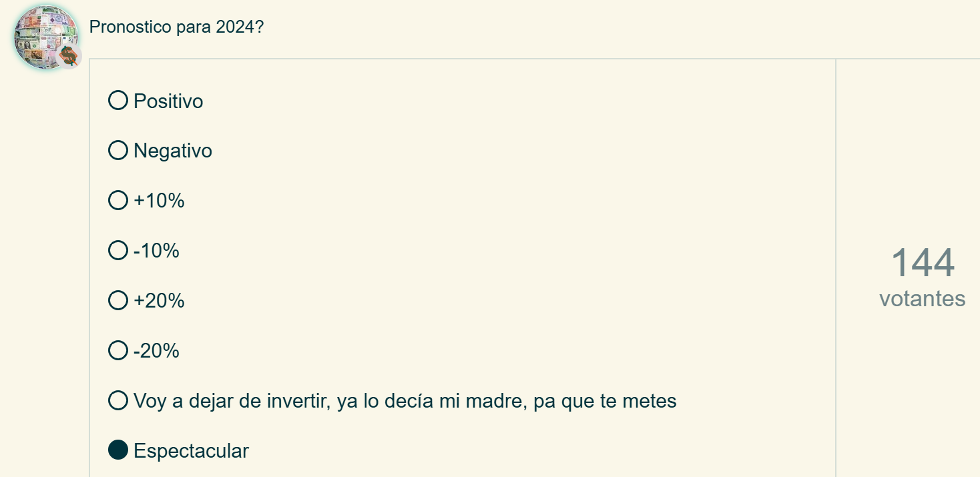Viewport: 980px width, 477px height.
Task: Mark the -10% radio circle
Action: 118,250
